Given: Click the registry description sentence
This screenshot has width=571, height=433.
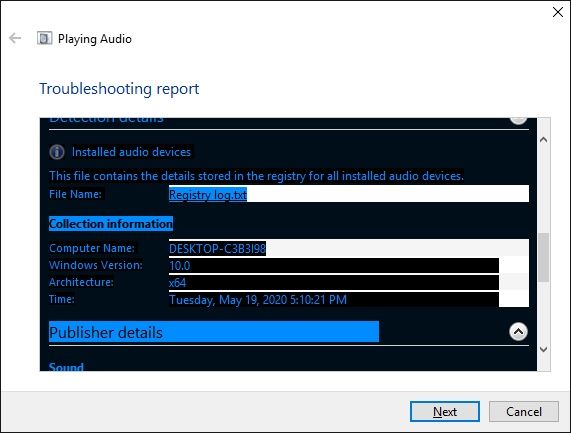Looking at the screenshot, I should coord(256,176).
